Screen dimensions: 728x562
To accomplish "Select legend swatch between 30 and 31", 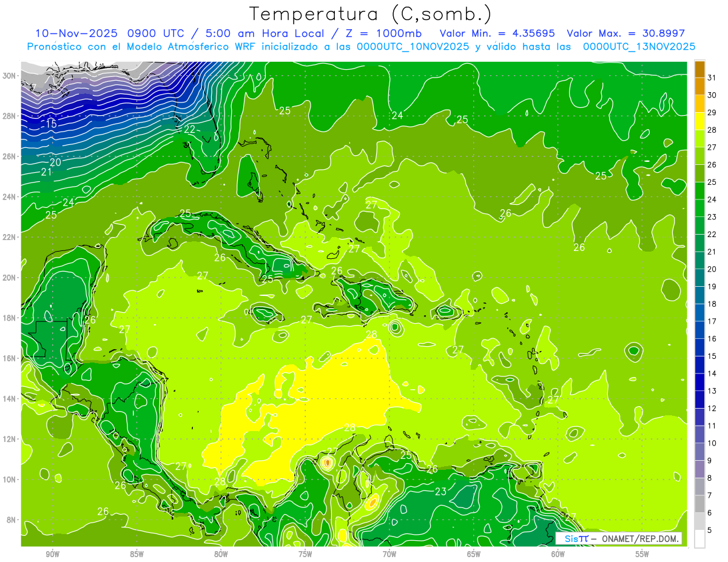I will pos(699,86).
